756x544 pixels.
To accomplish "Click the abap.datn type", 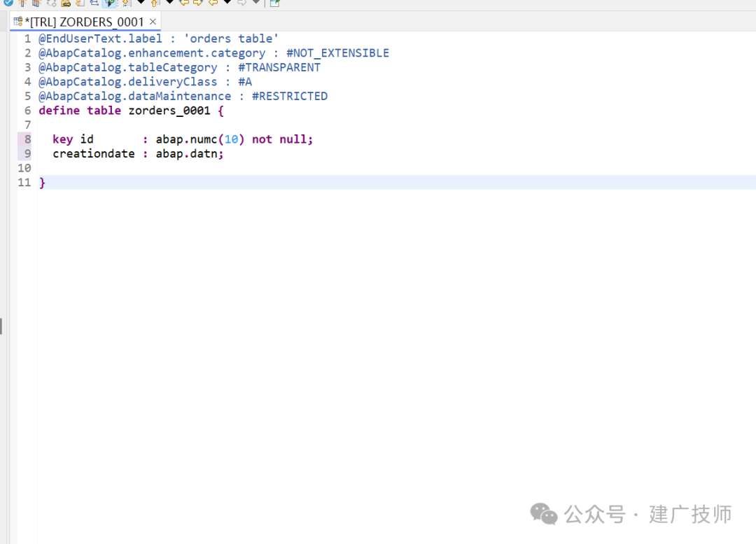I will point(186,154).
